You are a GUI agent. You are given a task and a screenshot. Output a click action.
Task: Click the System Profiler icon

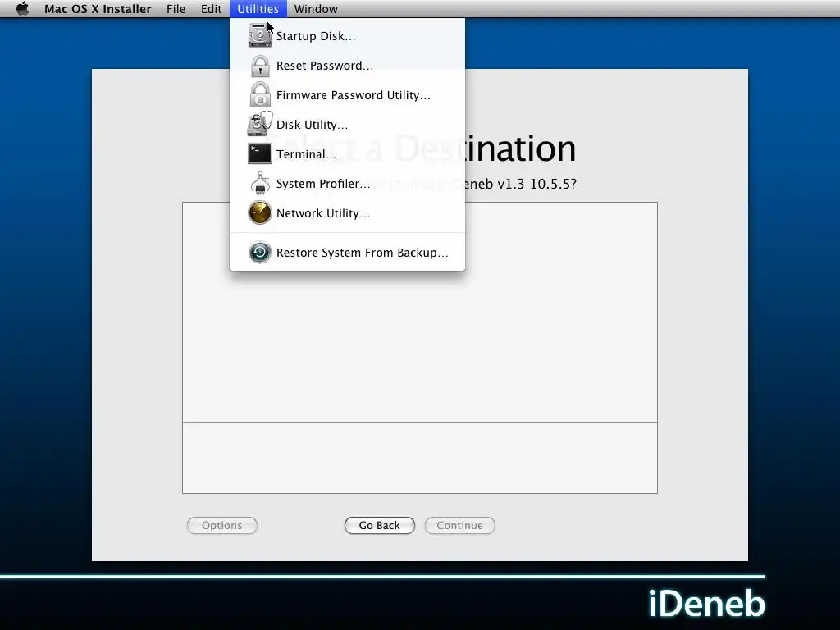click(260, 183)
